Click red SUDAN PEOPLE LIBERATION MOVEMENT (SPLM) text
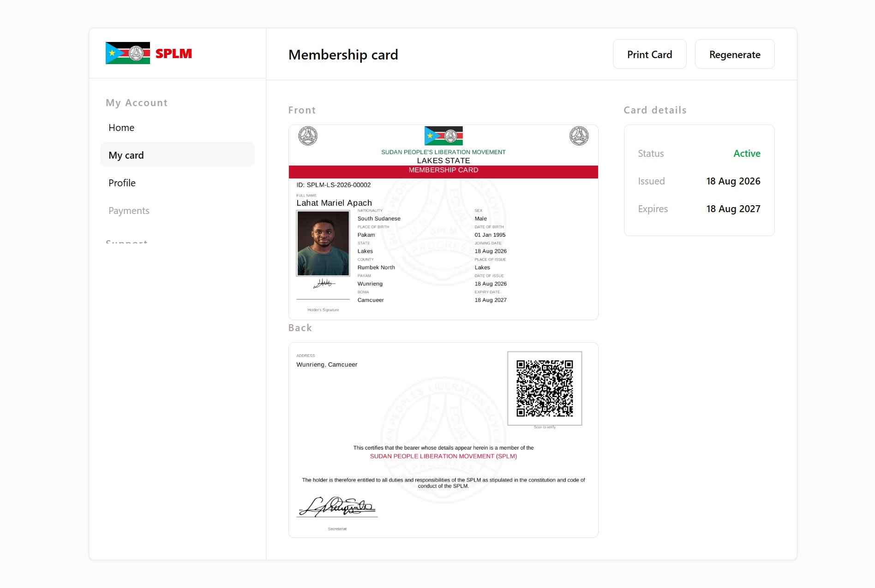The width and height of the screenshot is (875, 588). pos(443,456)
